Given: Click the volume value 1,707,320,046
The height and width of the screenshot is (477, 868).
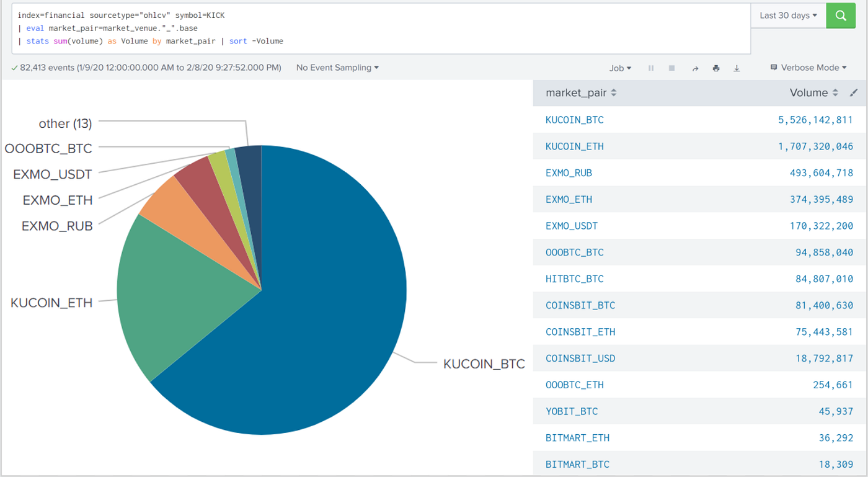Looking at the screenshot, I should tap(816, 146).
